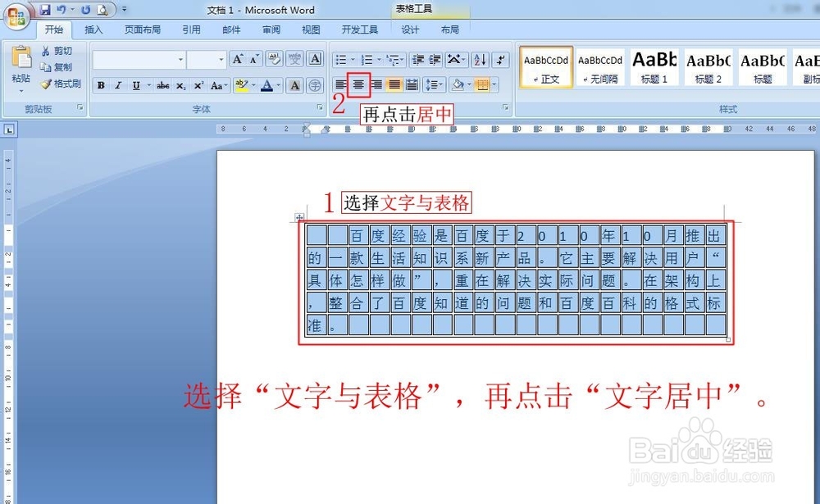Open the multilevel list dropdown
This screenshot has width=820, height=504.
pos(395,60)
